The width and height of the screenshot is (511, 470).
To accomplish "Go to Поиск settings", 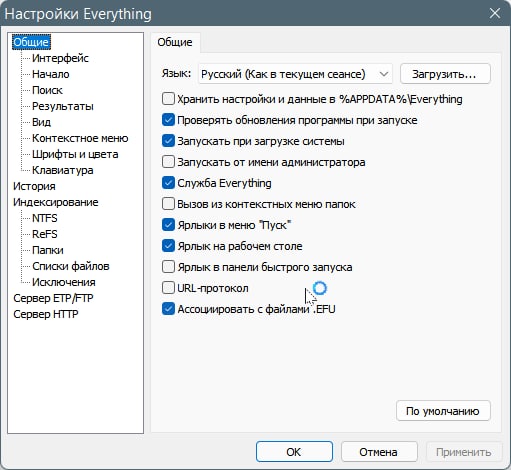I will click(47, 90).
